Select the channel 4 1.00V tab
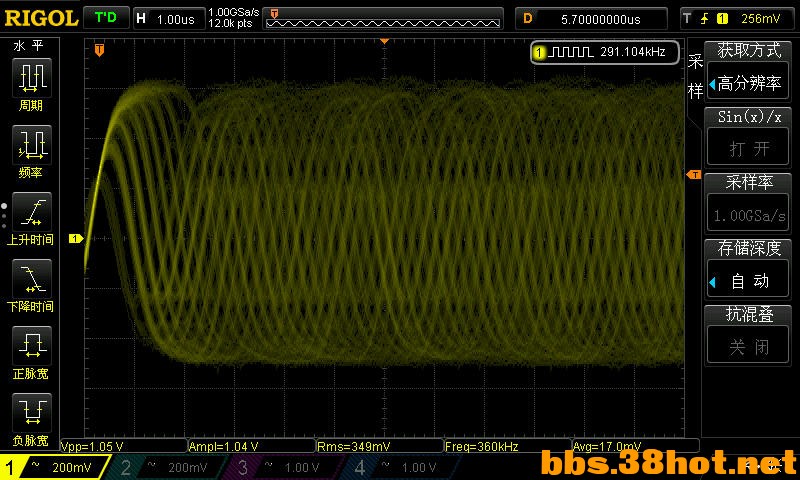 pos(399,467)
